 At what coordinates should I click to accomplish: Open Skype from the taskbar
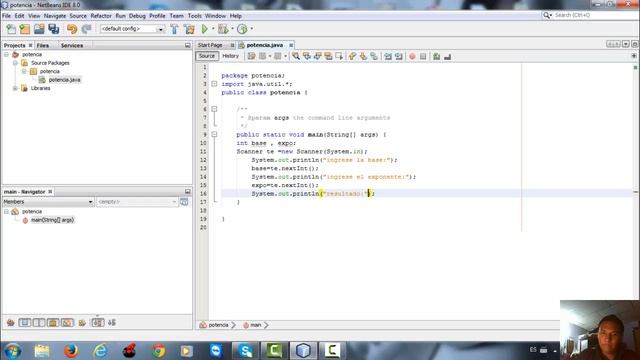coord(245,351)
